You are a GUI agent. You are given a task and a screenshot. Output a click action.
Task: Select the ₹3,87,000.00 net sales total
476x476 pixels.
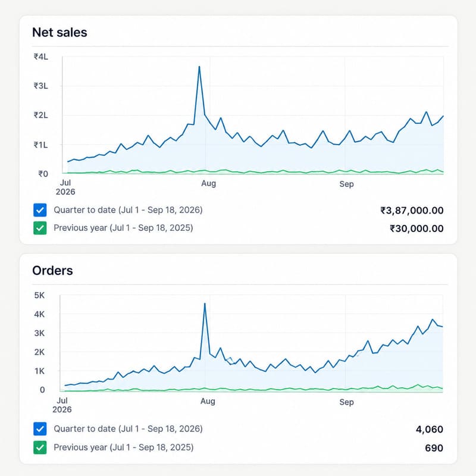click(x=412, y=211)
